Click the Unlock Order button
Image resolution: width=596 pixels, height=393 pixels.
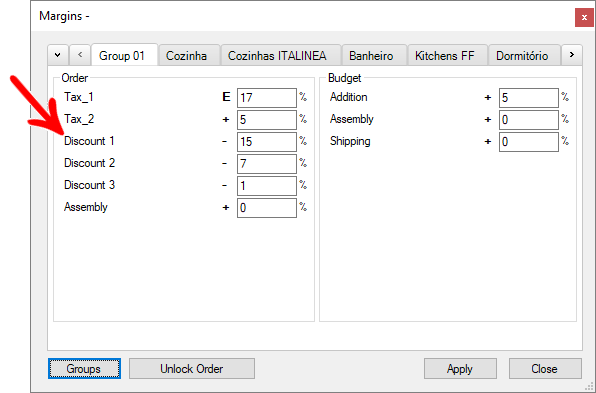click(192, 369)
